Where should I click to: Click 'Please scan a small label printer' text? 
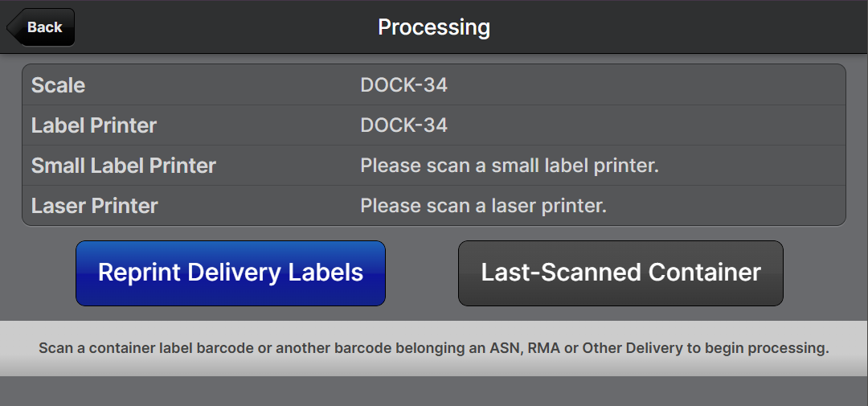coord(510,166)
